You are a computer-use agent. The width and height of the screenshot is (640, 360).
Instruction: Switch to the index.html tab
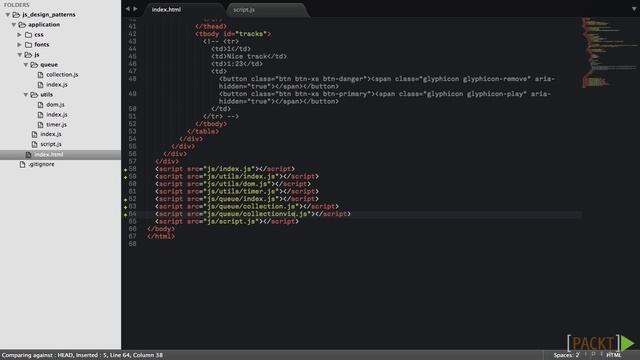tap(184, 9)
